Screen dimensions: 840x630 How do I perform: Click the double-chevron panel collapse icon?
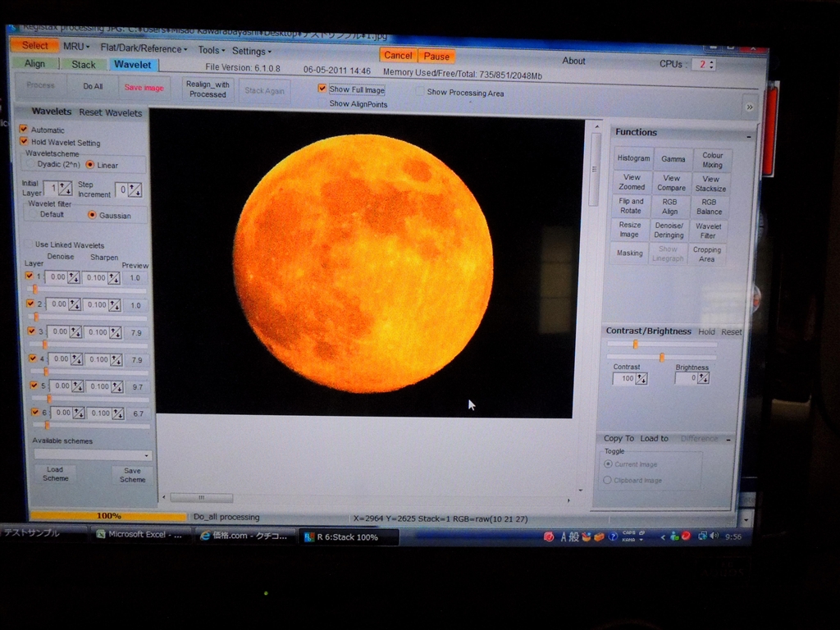coord(748,107)
